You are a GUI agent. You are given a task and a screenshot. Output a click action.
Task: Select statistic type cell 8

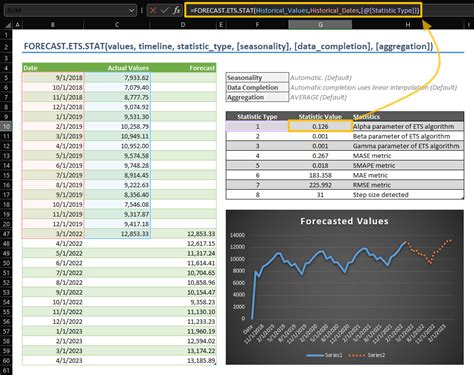click(257, 195)
